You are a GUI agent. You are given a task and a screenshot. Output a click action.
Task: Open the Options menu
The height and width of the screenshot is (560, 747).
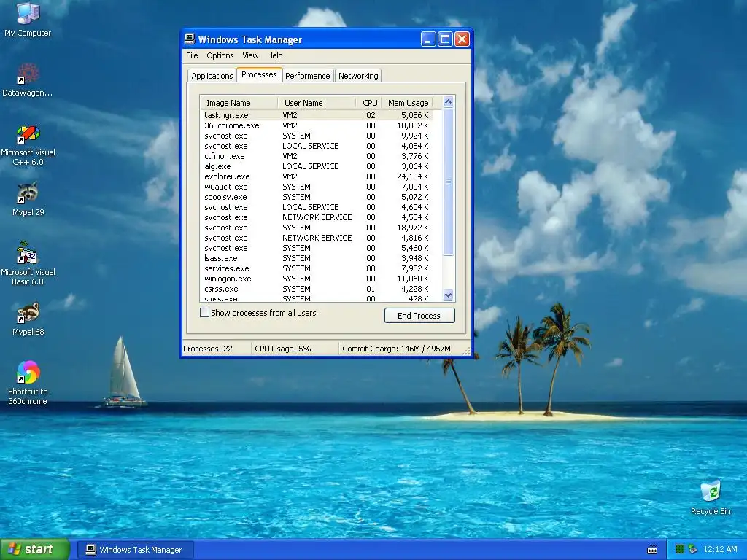[220, 55]
